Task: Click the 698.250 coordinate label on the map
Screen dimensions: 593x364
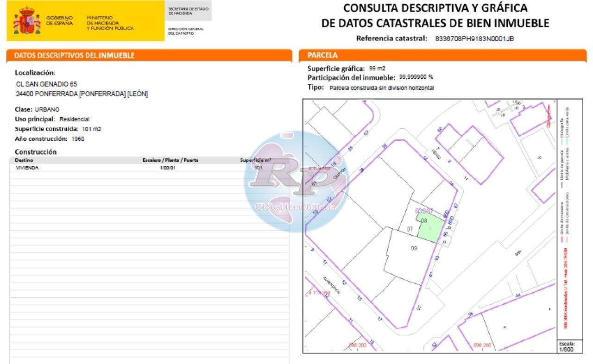Action: point(483,345)
